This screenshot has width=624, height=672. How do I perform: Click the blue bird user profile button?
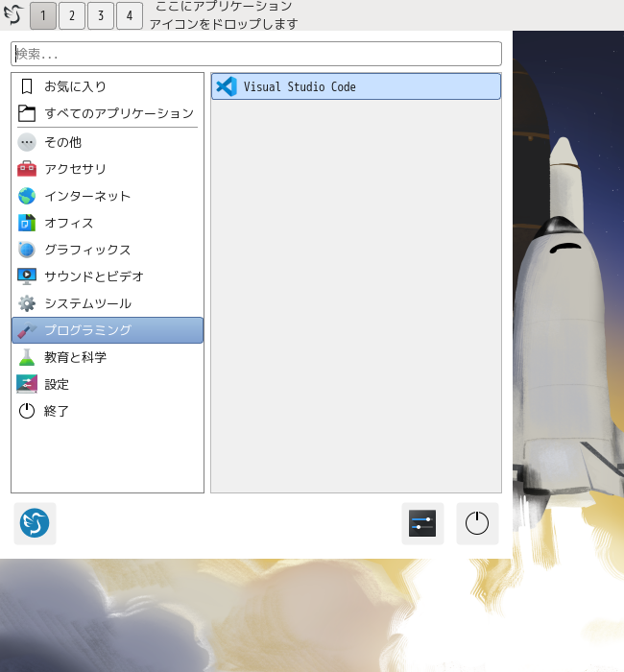(x=35, y=523)
